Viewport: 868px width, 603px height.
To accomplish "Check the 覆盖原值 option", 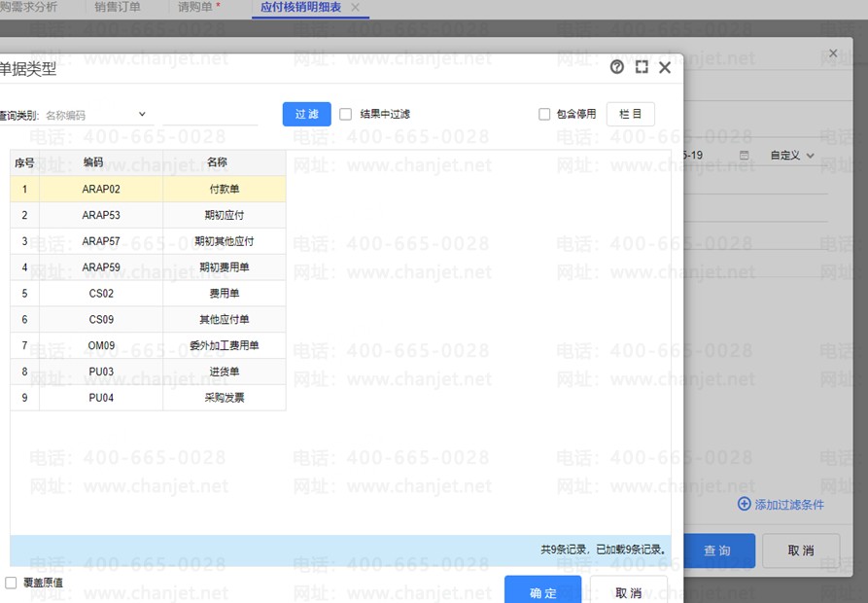I will coord(11,583).
